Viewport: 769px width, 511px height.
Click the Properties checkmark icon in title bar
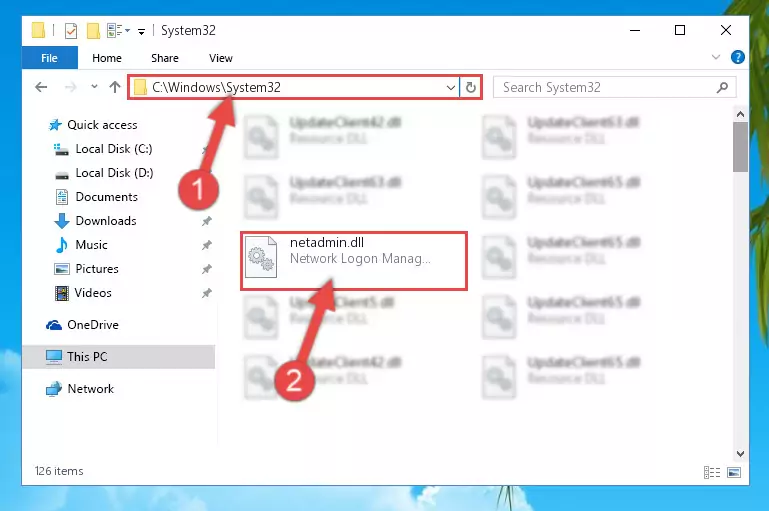[71, 30]
